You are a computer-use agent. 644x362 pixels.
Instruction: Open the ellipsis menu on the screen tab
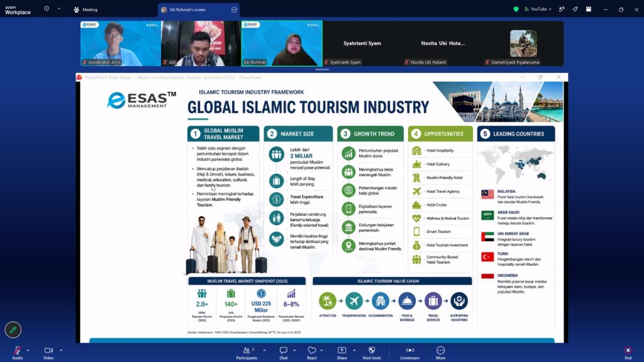pos(234,9)
